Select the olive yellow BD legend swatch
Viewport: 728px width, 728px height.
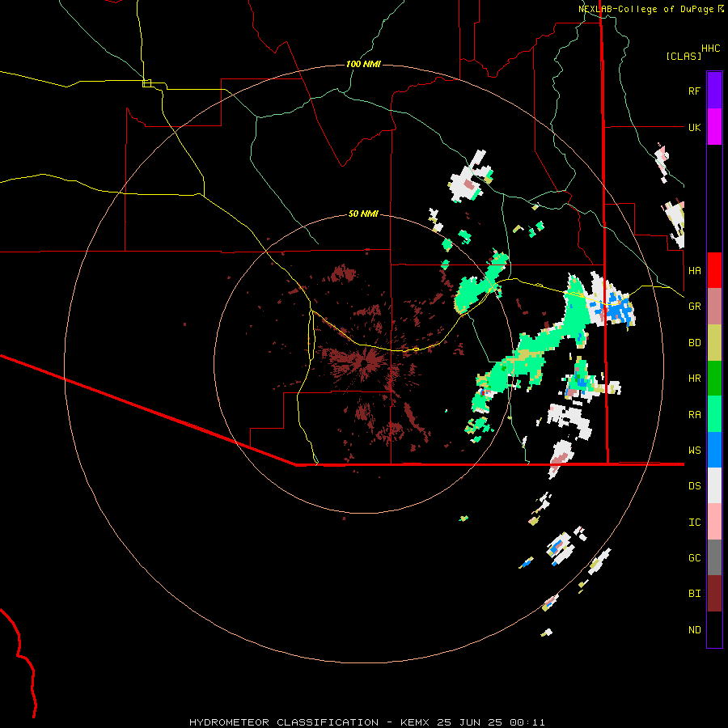click(714, 343)
